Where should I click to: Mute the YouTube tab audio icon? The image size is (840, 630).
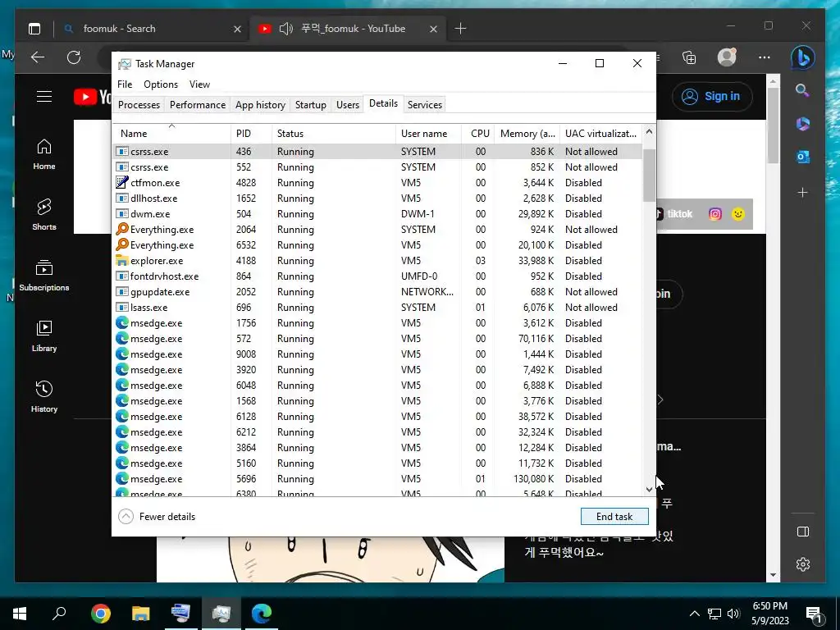[x=286, y=29]
